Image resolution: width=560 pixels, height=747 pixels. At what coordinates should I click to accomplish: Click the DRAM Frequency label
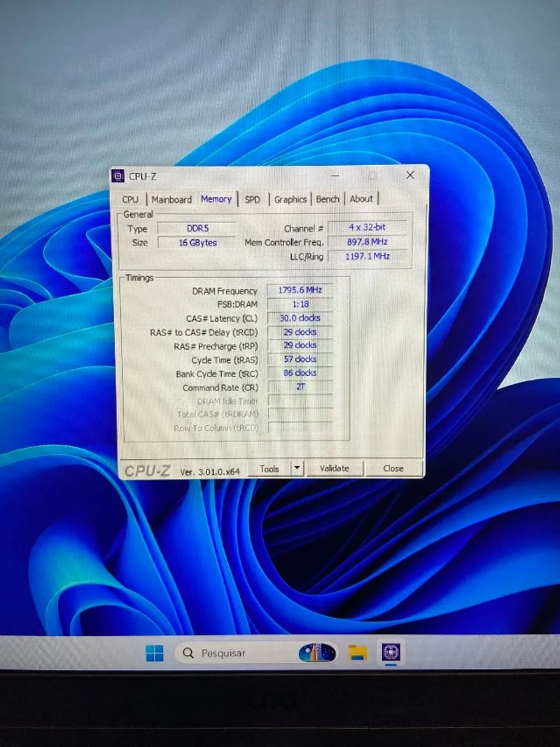tap(225, 291)
